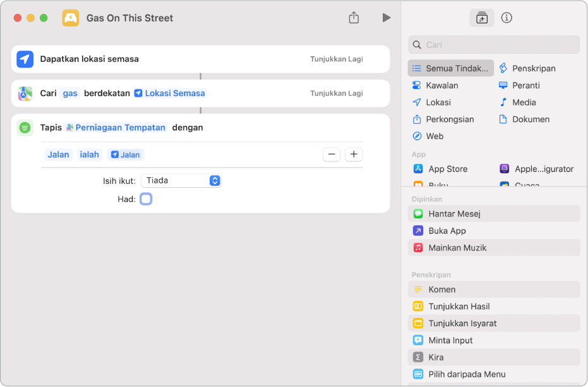Show shortcut details info icon
The image size is (588, 387).
(x=507, y=18)
